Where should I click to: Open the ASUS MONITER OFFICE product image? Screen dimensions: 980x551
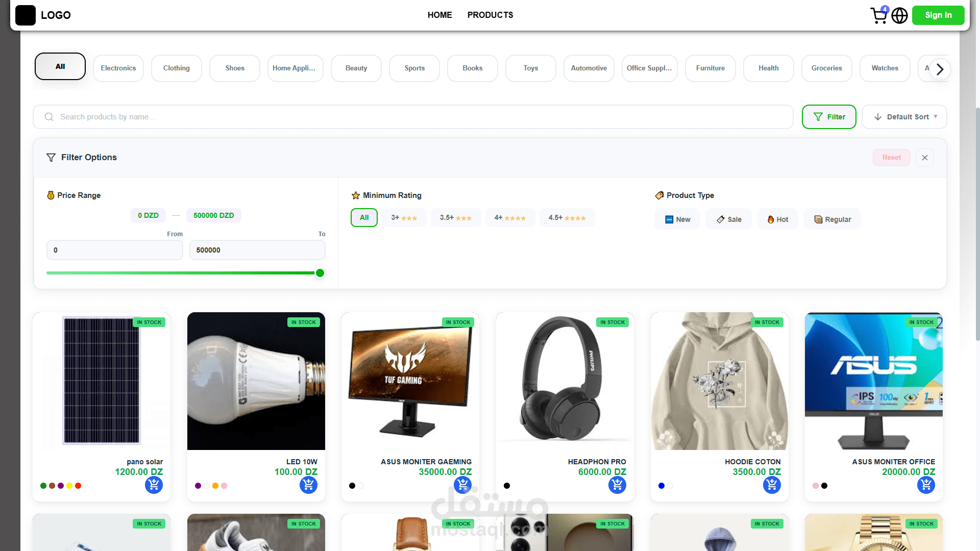[x=874, y=381]
